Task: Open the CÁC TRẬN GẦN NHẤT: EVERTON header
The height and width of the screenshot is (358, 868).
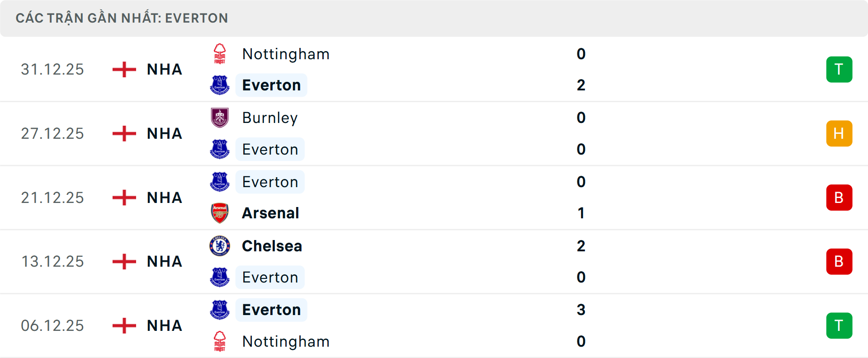Action: (x=122, y=18)
